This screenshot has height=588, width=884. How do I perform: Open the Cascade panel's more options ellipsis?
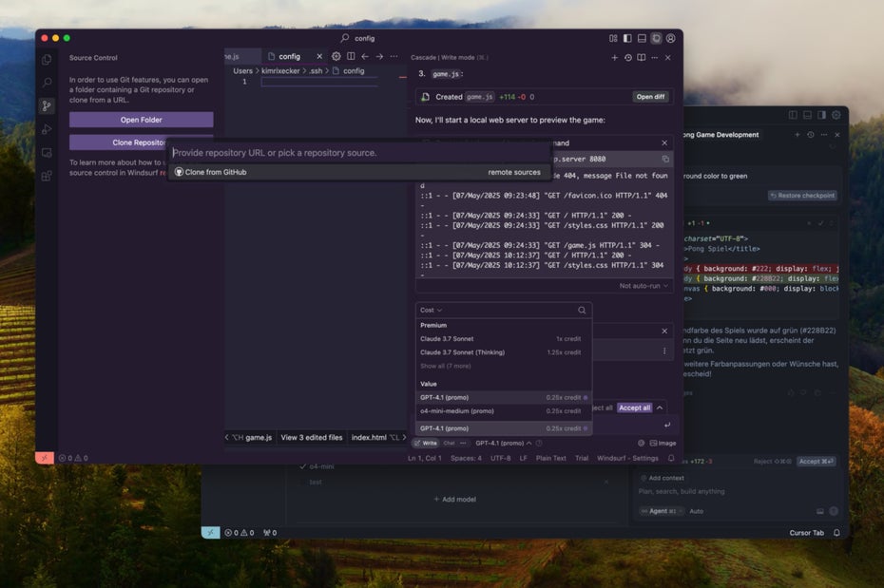click(654, 57)
